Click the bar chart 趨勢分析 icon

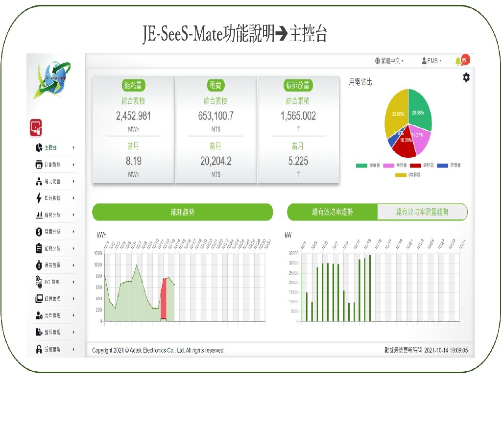(x=39, y=215)
